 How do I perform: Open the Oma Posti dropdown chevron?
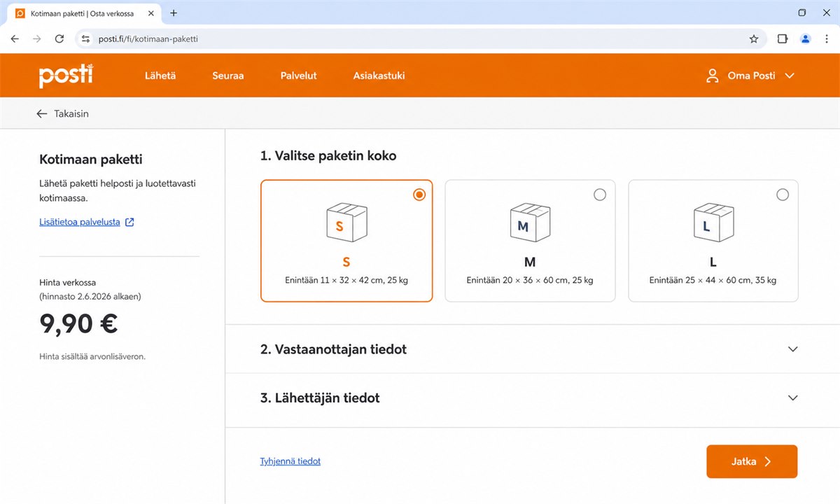tap(790, 76)
